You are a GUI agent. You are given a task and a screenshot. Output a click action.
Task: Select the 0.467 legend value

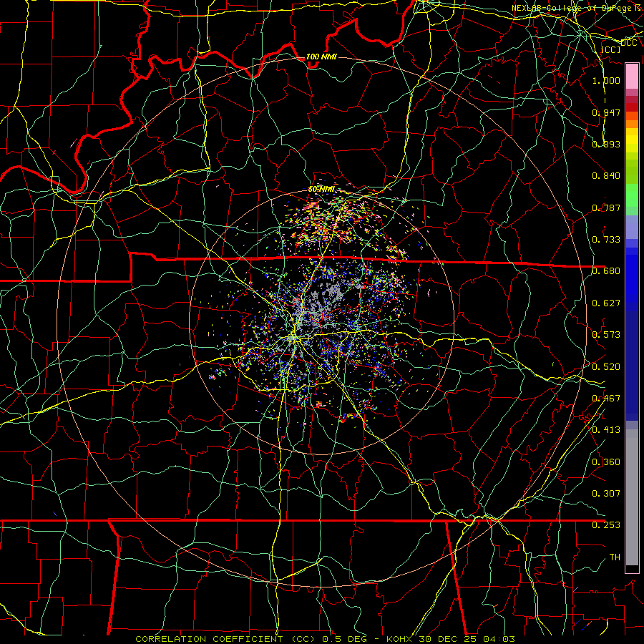[606, 398]
